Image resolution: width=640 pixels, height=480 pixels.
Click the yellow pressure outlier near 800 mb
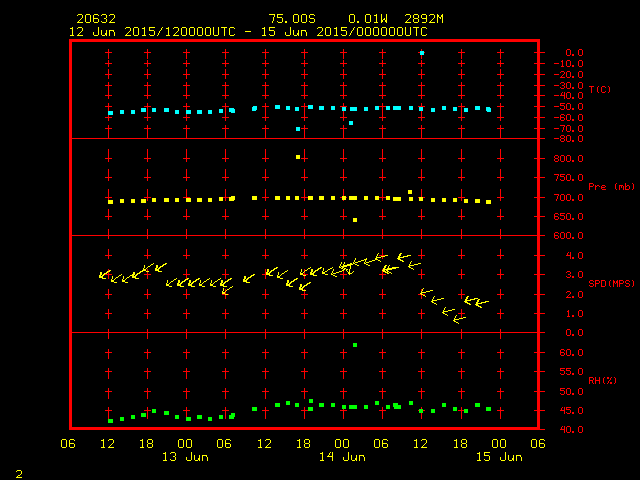click(x=298, y=157)
